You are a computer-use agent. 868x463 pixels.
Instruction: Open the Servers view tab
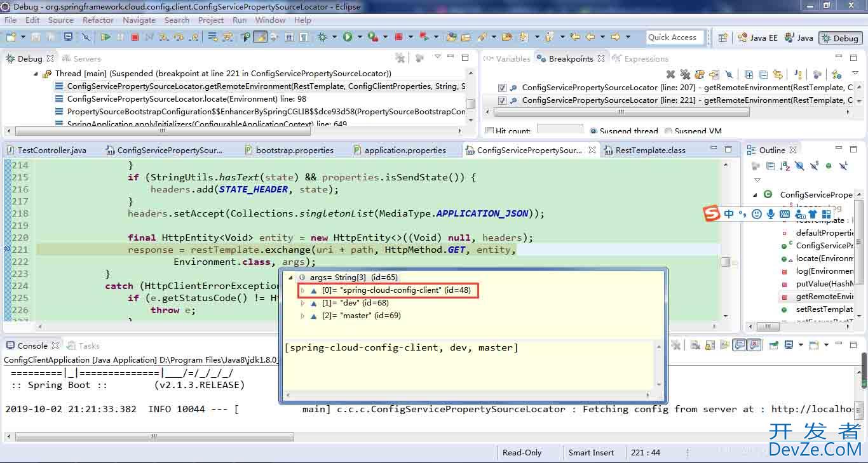(x=82, y=58)
